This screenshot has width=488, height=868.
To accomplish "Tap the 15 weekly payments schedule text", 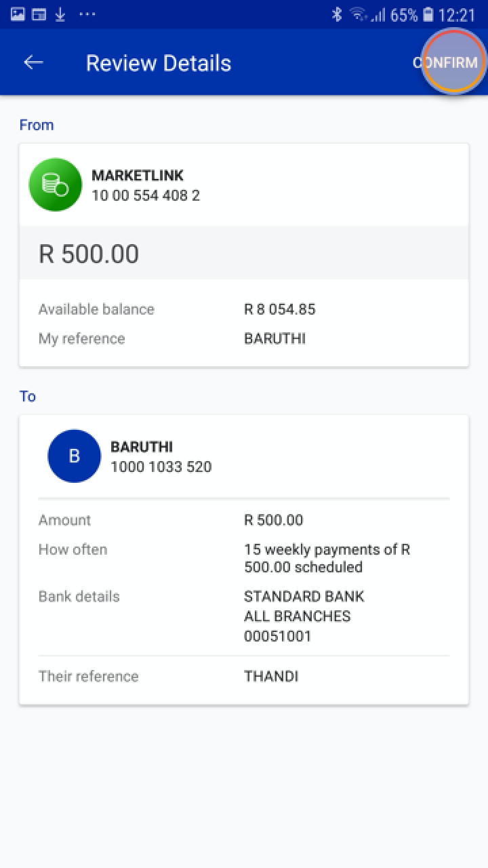I will tap(327, 558).
